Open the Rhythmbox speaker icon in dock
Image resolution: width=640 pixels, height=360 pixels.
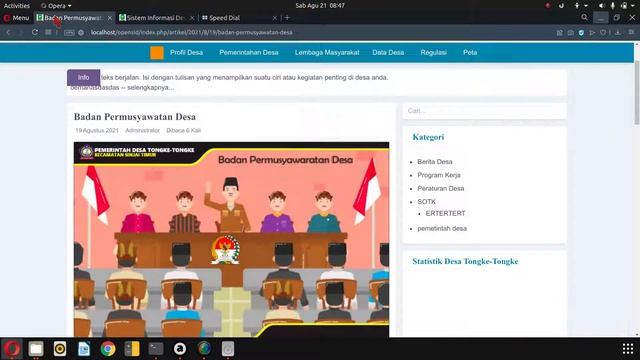60,349
